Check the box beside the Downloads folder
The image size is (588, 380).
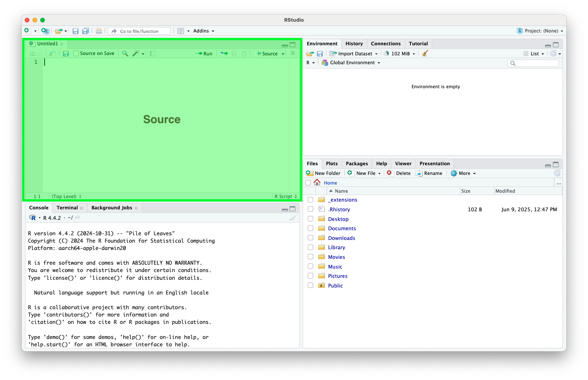310,238
